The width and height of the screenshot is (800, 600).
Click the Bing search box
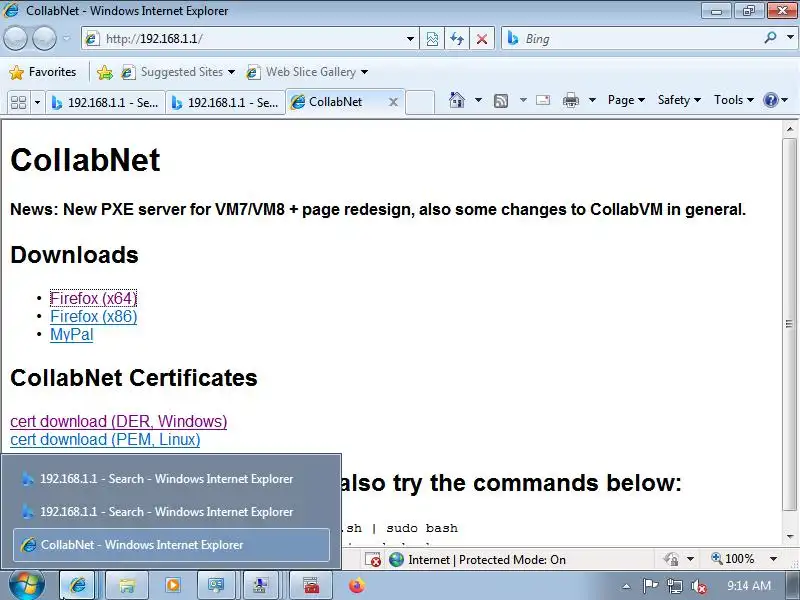coord(633,39)
